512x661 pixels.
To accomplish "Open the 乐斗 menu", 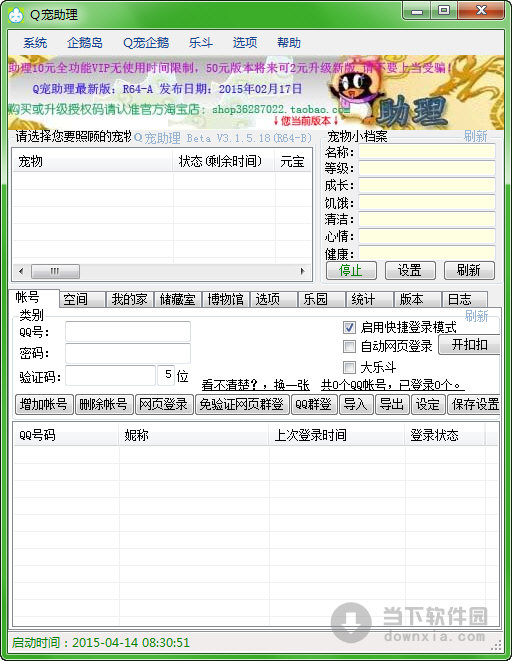I will (201, 43).
